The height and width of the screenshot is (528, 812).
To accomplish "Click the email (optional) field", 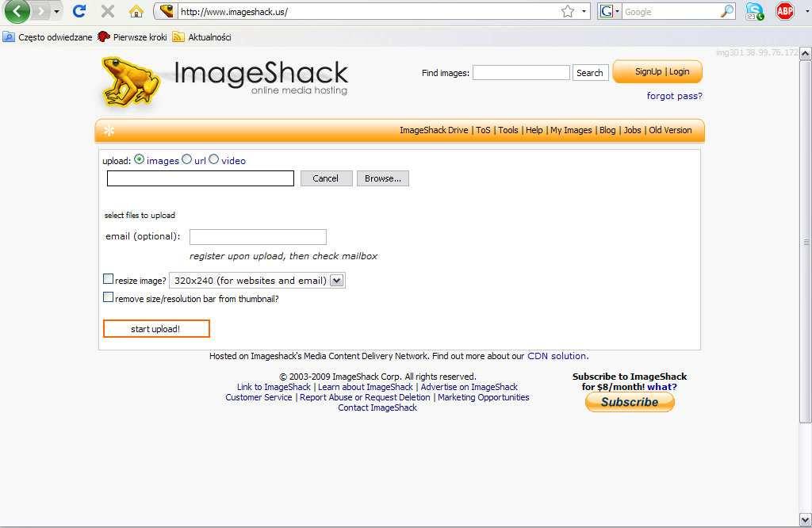I will [x=258, y=236].
